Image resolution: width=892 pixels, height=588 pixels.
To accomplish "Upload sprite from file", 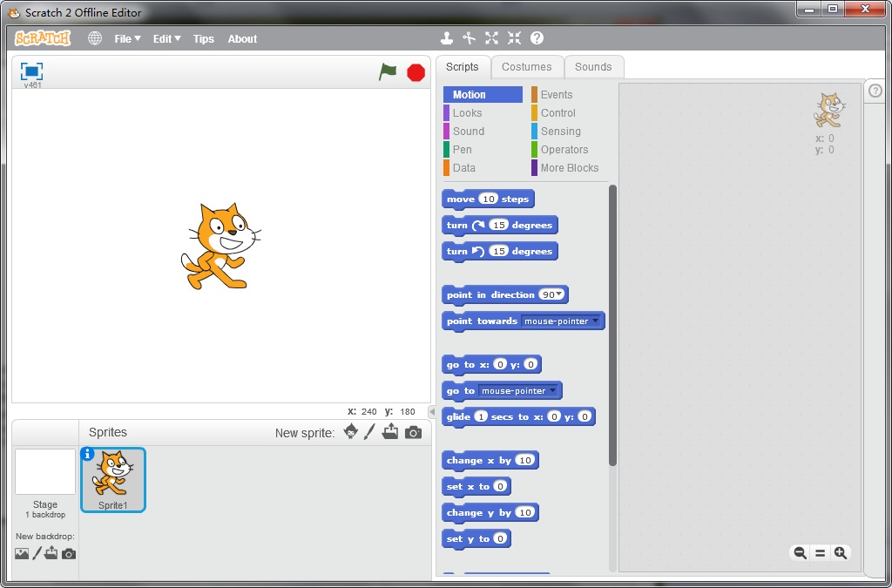I will pos(390,431).
